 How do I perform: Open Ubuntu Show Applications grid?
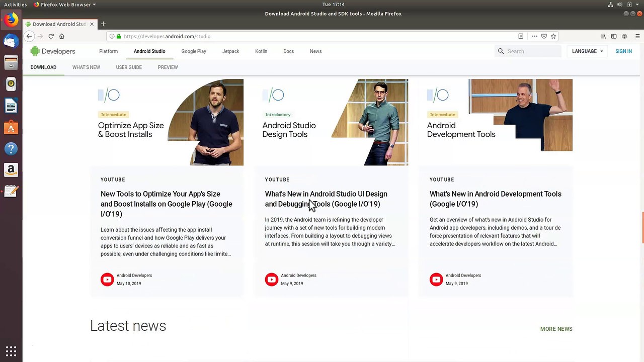pos(11,351)
